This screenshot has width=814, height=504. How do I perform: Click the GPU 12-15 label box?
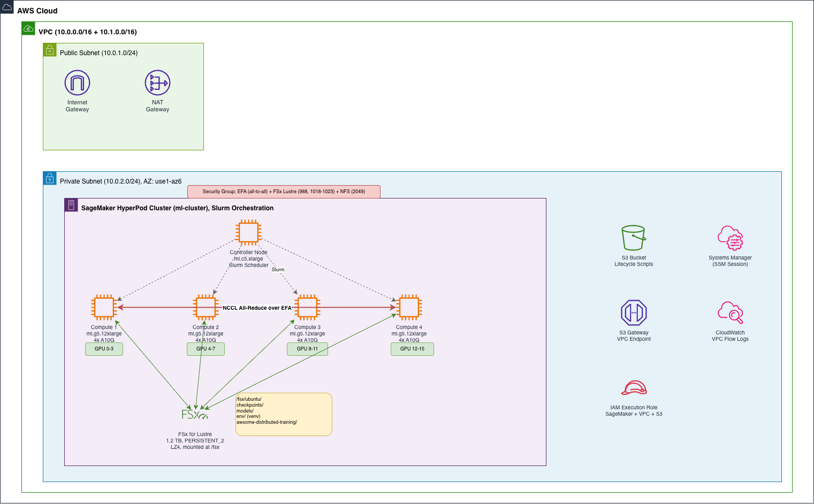[412, 349]
